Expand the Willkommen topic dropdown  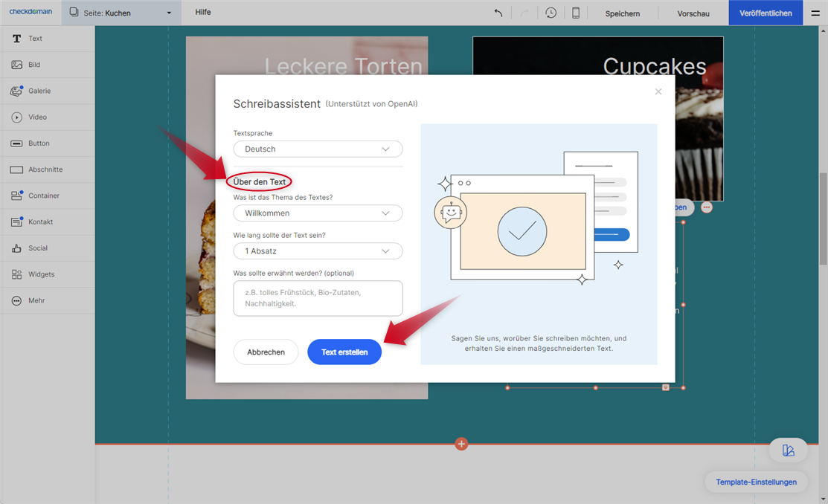point(318,213)
